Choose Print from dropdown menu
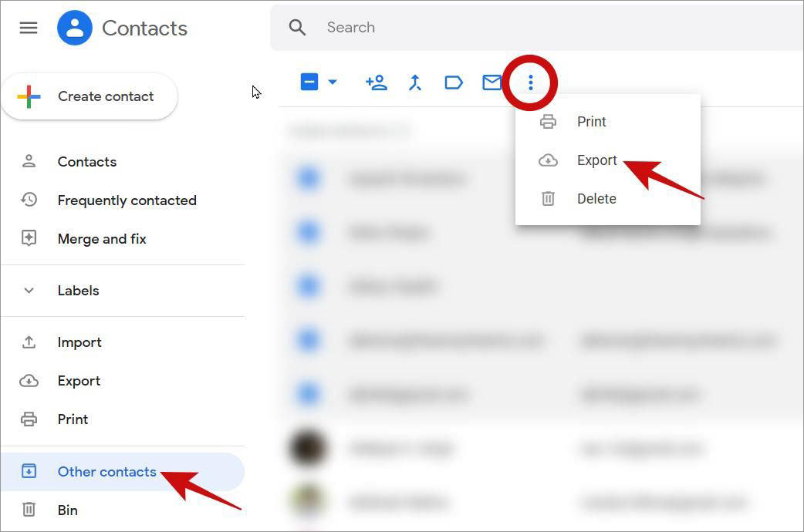 (607, 122)
